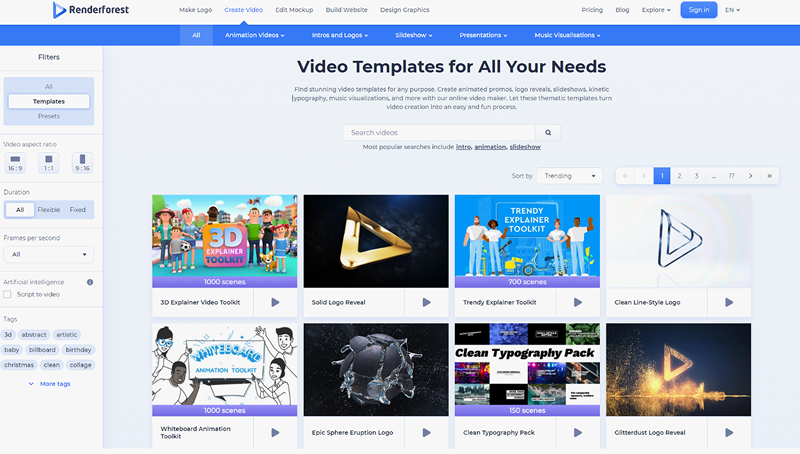Image resolution: width=800 pixels, height=454 pixels.
Task: Open the Sort by Trending dropdown
Action: click(569, 176)
